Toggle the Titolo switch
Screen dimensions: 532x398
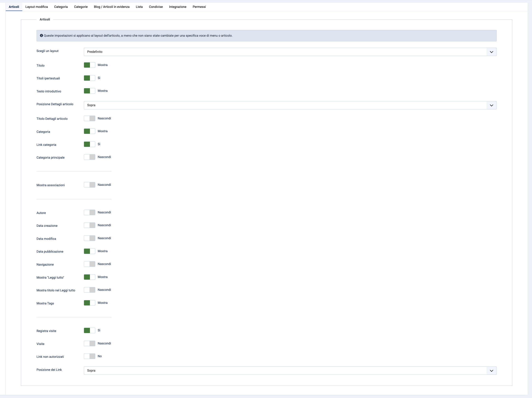pyautogui.click(x=90, y=65)
